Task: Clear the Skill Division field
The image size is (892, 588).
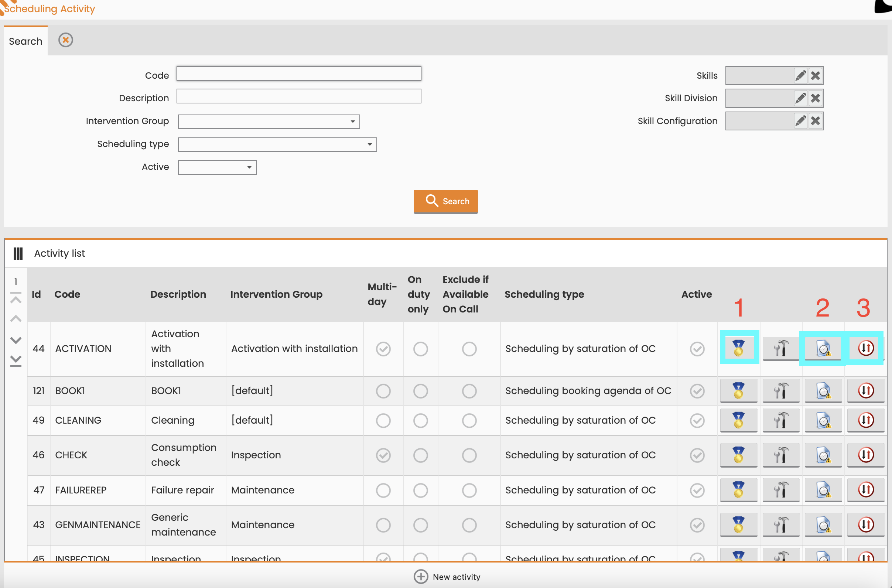Action: click(815, 98)
